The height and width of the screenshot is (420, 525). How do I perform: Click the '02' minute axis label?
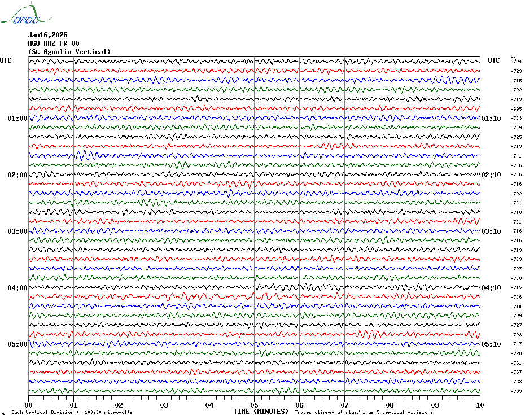[x=119, y=405]
